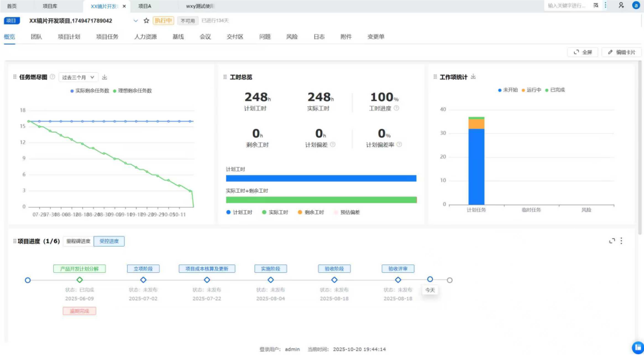The image size is (644, 357).
Task: Toggle the 受控进度 view
Action: tap(109, 241)
